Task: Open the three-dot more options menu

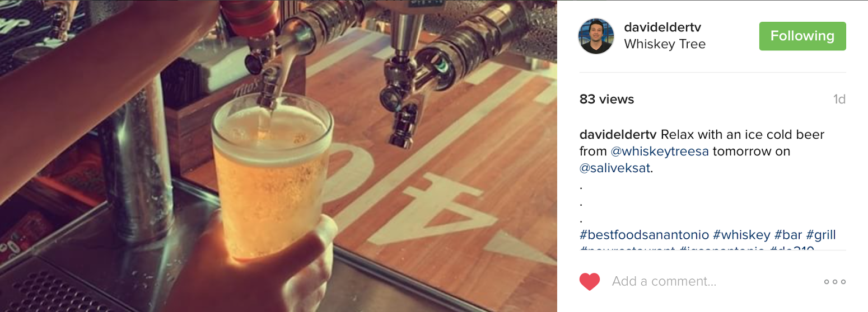Action: click(x=835, y=282)
